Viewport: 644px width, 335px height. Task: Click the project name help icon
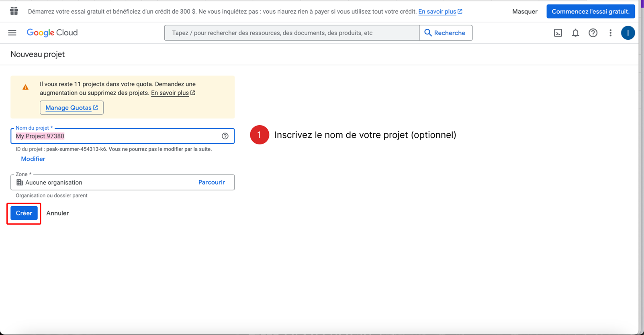[x=225, y=136]
